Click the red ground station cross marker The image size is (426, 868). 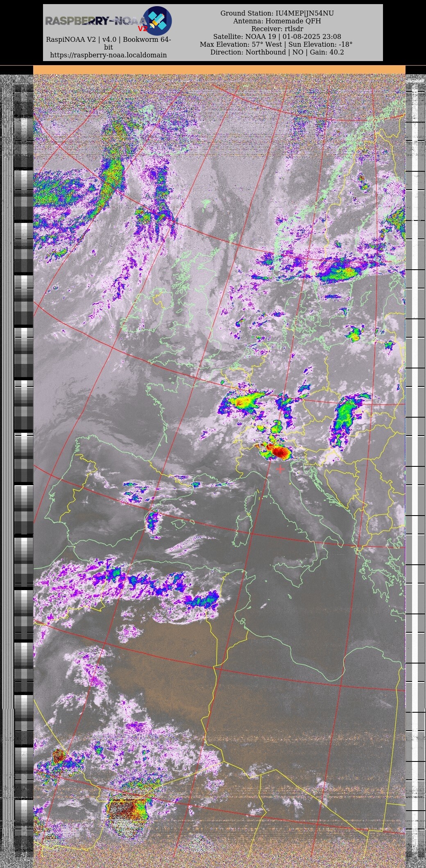point(280,469)
